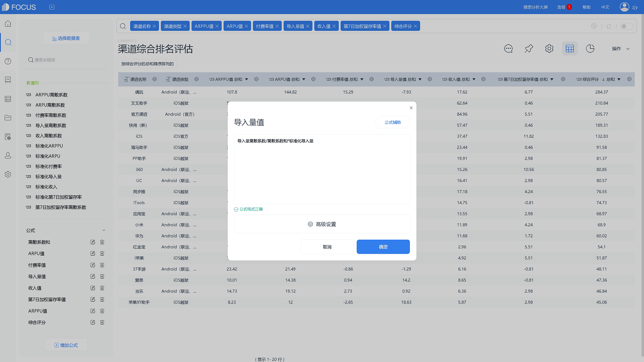Clear the search bar with circle-x icon
The width and height of the screenshot is (644, 362).
click(x=594, y=26)
